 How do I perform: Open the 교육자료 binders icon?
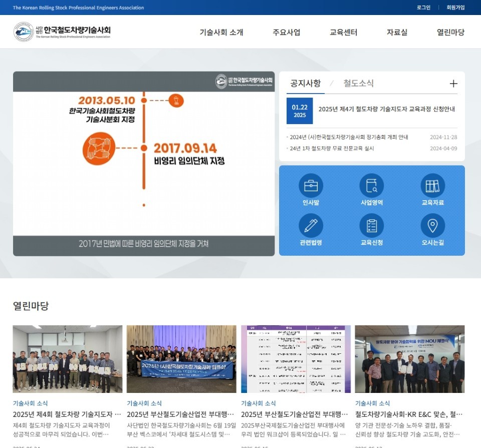(432, 185)
